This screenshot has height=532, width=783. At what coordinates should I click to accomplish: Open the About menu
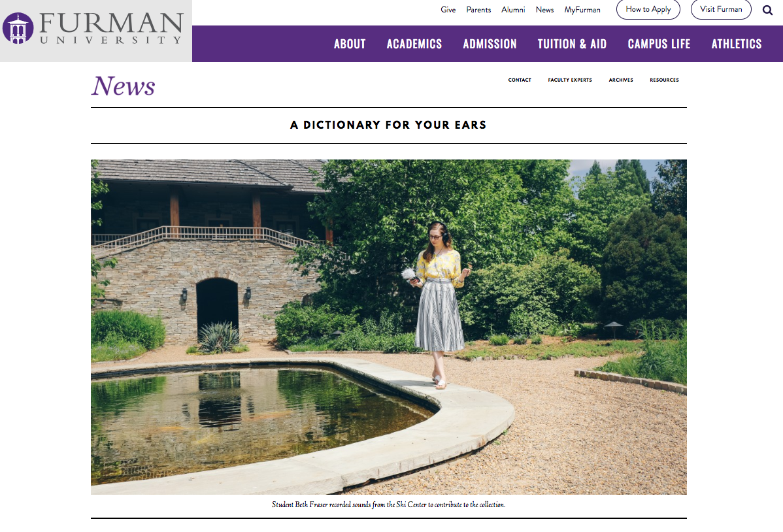(x=350, y=44)
